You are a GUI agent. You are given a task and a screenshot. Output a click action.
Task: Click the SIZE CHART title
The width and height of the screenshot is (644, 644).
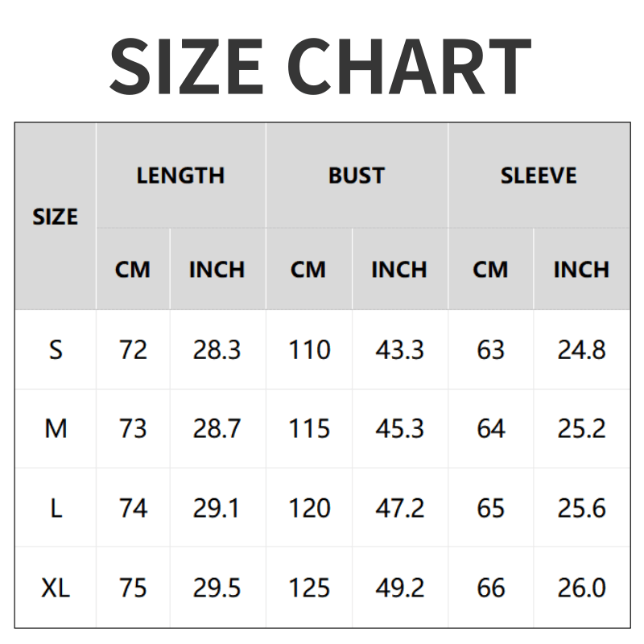pos(320,64)
